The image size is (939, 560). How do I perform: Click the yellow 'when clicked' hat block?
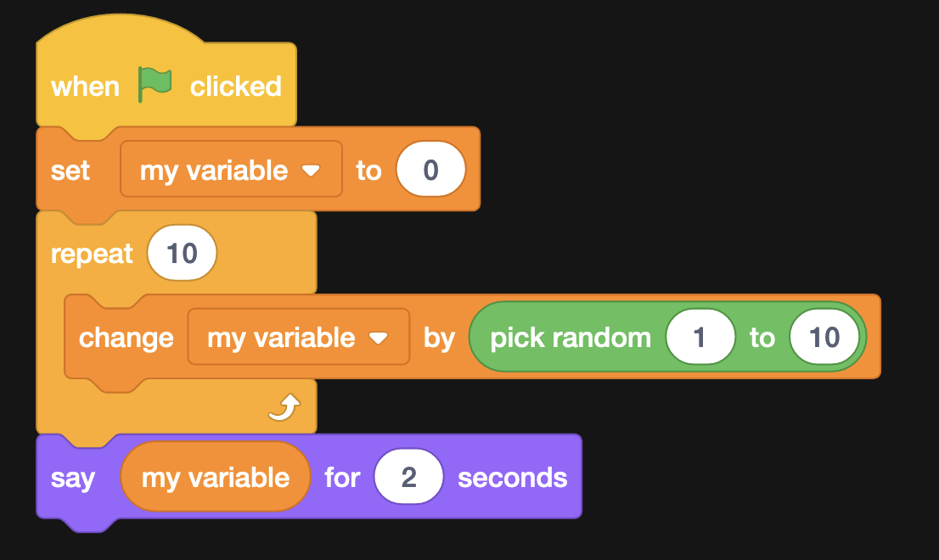pyautogui.click(x=85, y=84)
